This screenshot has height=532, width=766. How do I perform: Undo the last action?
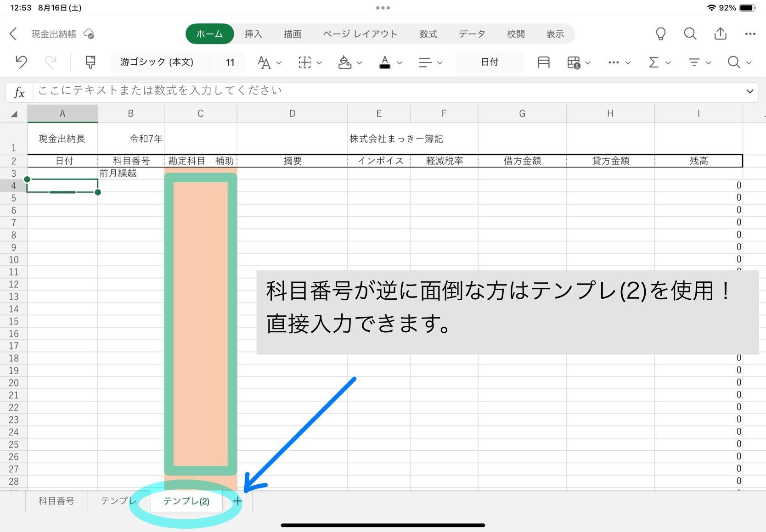[x=21, y=62]
